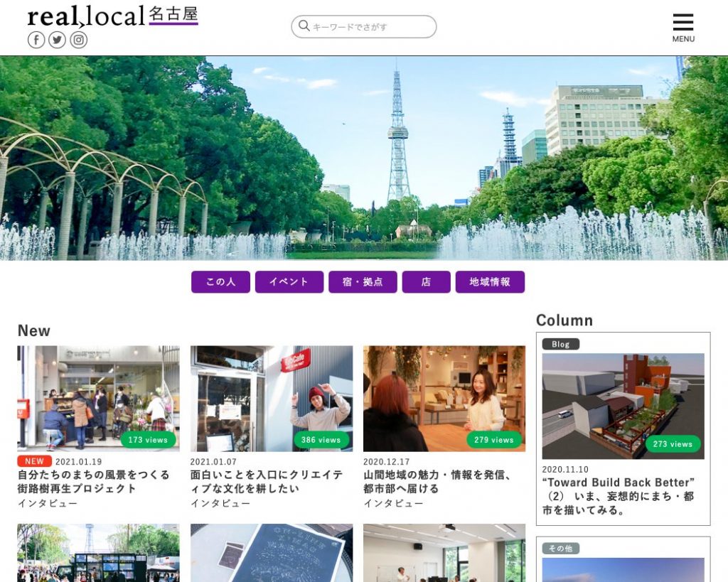This screenshot has height=582, width=728.
Task: Click the 名古屋 region label
Action: pyautogui.click(x=173, y=15)
